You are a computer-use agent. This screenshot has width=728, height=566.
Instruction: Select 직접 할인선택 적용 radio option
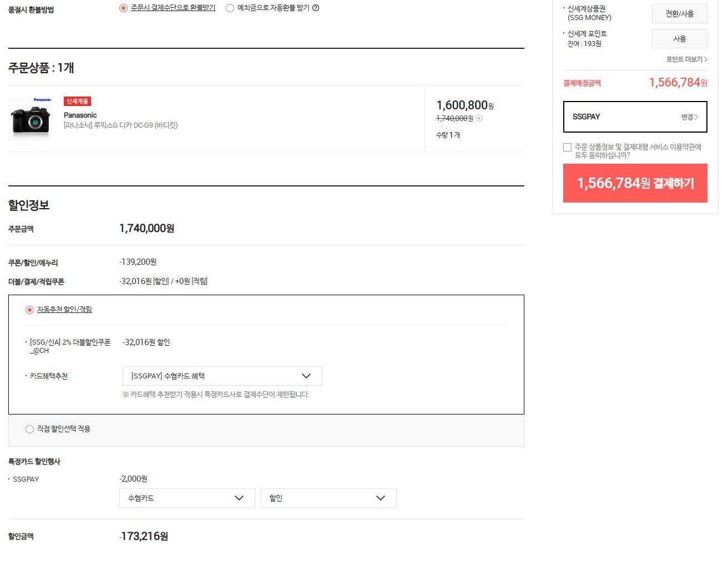coord(29,429)
